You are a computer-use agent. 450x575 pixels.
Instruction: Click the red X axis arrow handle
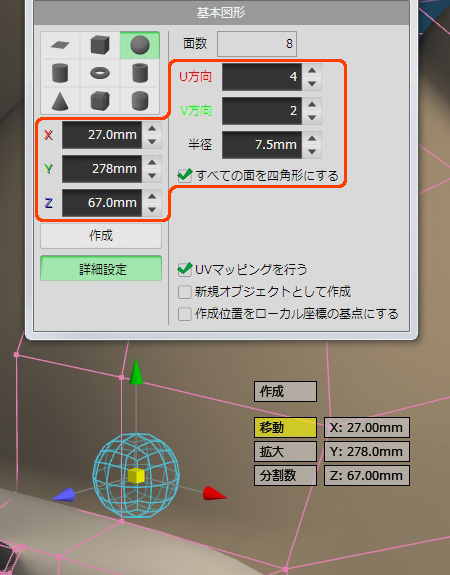[x=215, y=494]
